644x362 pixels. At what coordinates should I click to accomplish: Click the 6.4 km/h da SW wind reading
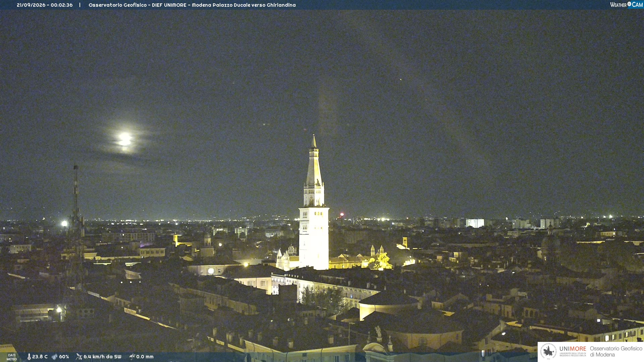coord(102,357)
